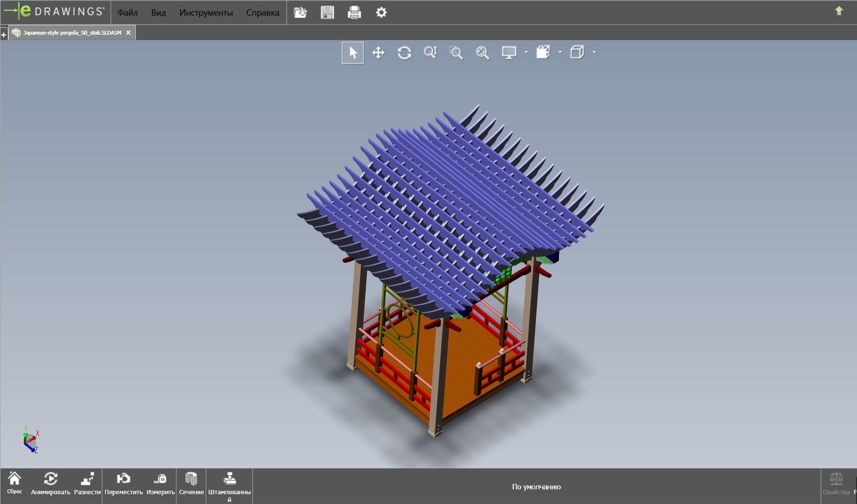Open the Файл menu
857x504 pixels.
point(127,13)
